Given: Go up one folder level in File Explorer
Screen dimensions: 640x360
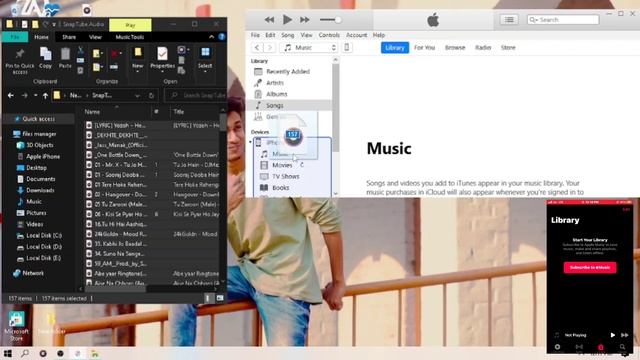Looking at the screenshot, I should tap(45, 96).
